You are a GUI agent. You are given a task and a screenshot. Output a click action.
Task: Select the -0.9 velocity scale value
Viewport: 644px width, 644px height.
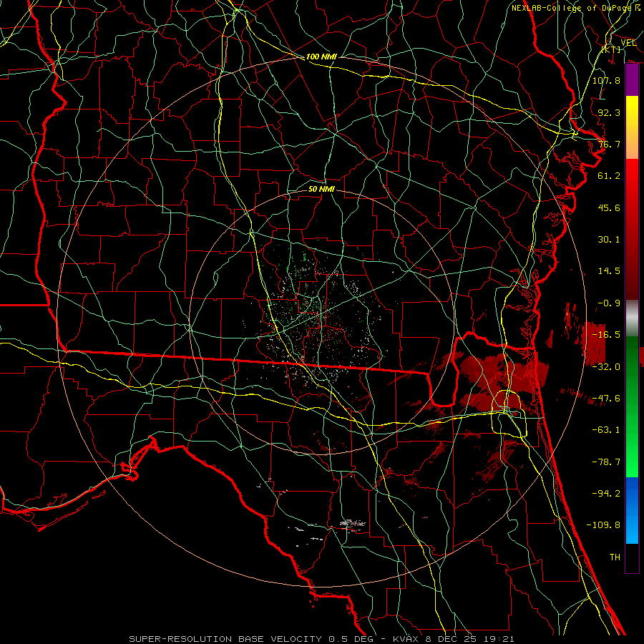click(x=609, y=303)
